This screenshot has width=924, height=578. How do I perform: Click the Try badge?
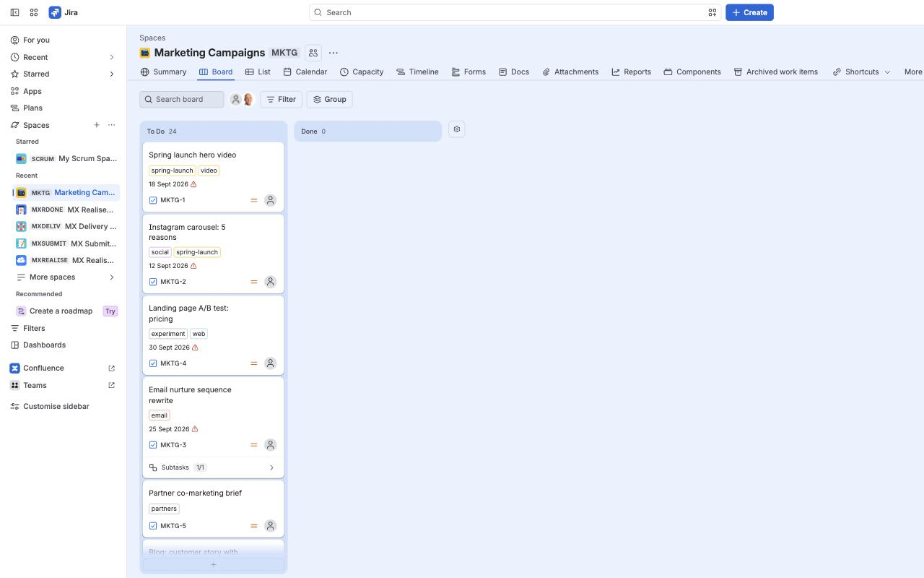point(110,311)
